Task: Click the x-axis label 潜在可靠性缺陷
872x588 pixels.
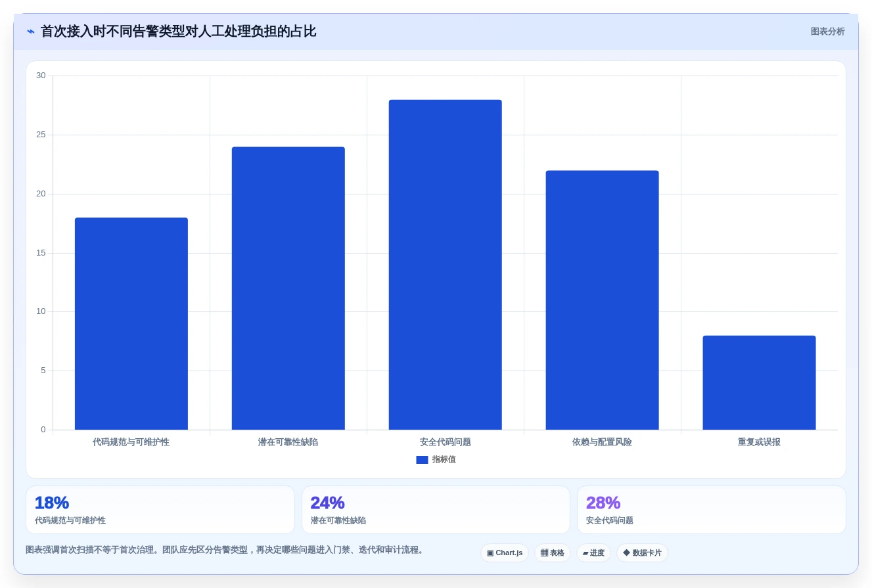Action: [288, 442]
